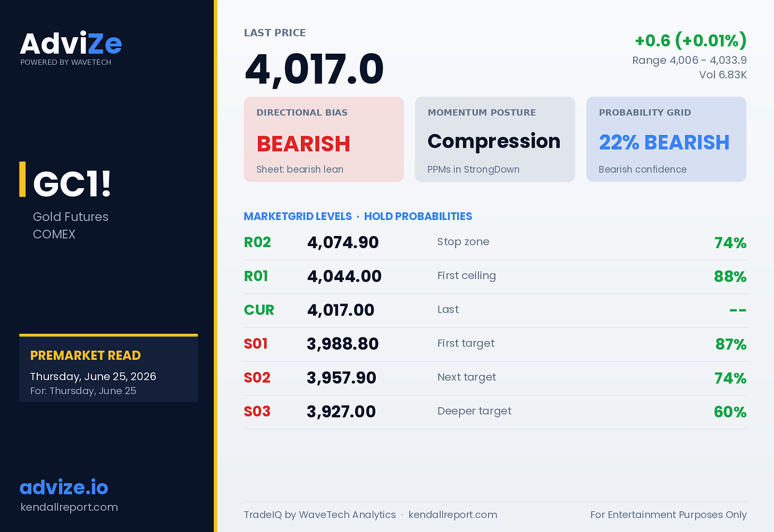The height and width of the screenshot is (532, 774).
Task: Select the "POWERED BY WAVETECH" tagline
Action: point(66,62)
